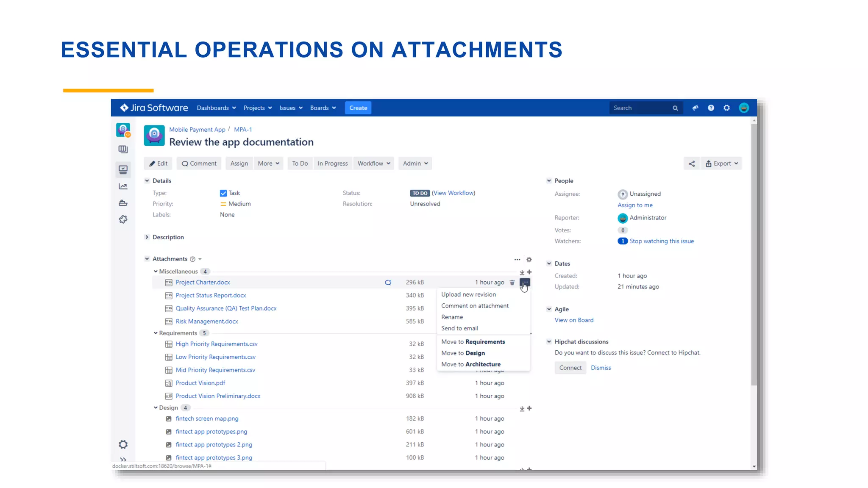
Task: Open the Attachments settings gear
Action: point(529,259)
